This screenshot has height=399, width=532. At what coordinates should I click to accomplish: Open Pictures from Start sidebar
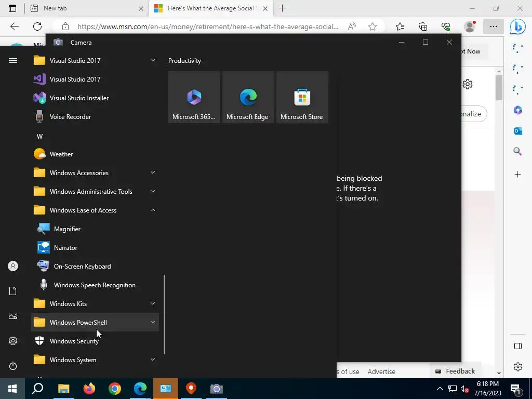tap(13, 316)
